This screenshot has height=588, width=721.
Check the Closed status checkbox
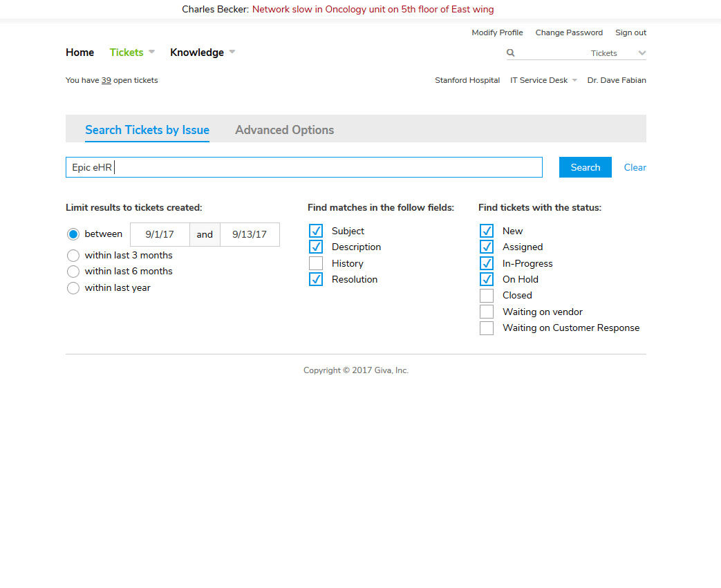487,296
